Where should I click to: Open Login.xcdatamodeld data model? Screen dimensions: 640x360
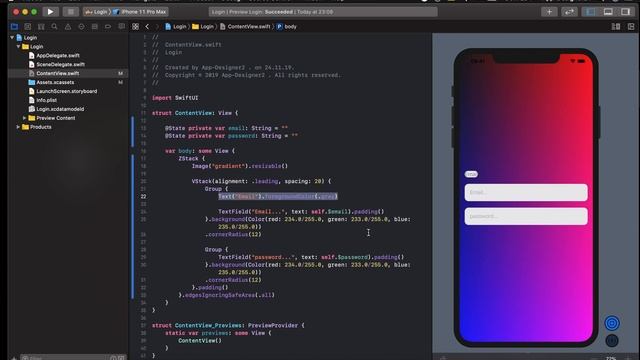(60, 109)
